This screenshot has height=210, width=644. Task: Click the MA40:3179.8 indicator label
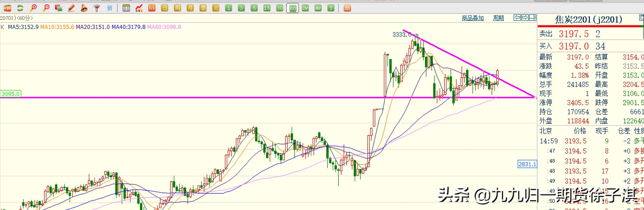[129, 27]
